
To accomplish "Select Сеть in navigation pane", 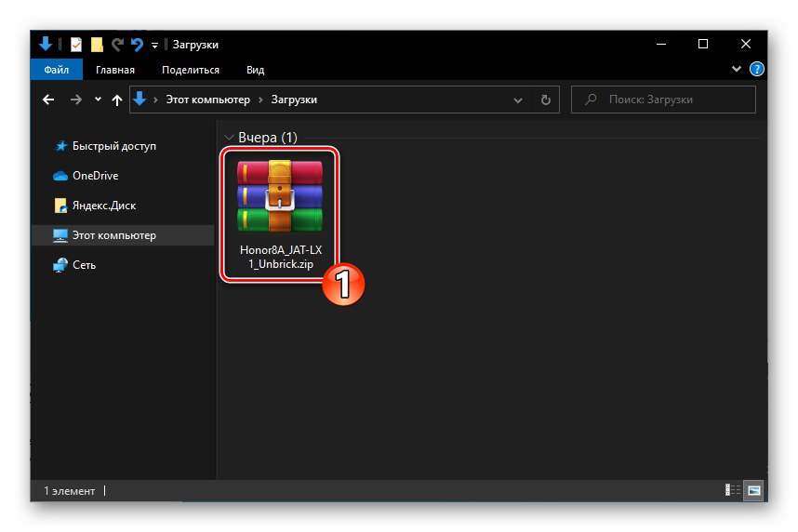I will (74, 265).
